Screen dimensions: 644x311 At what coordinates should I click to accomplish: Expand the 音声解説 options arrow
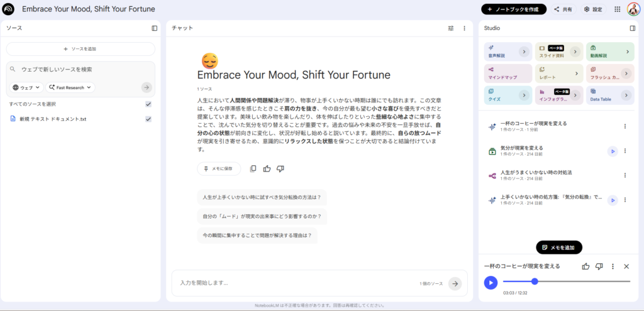pos(523,52)
